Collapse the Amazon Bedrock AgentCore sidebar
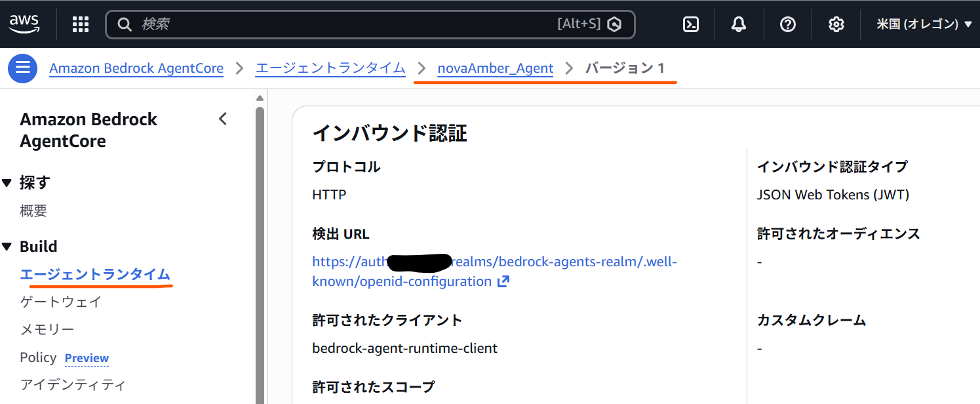This screenshot has width=980, height=404. (222, 119)
